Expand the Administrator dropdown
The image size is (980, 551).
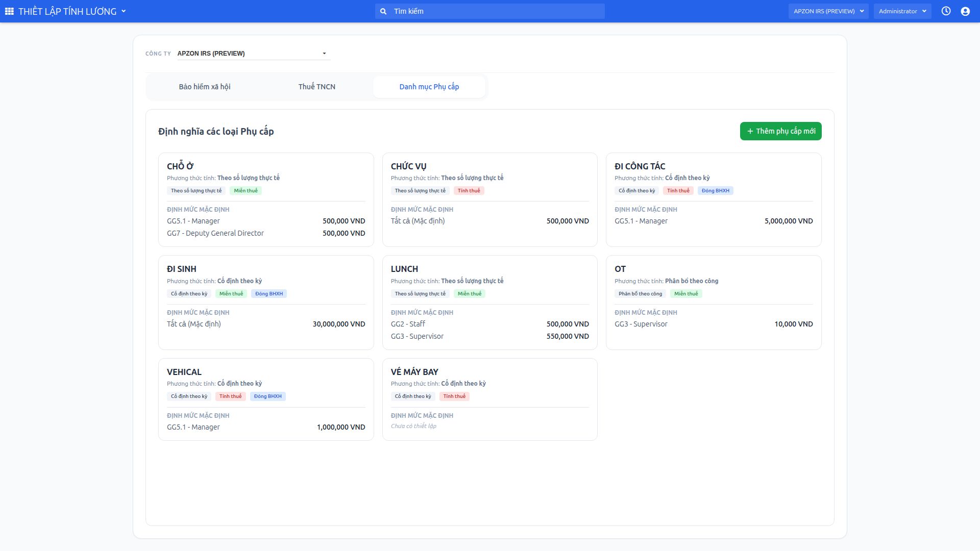click(902, 11)
